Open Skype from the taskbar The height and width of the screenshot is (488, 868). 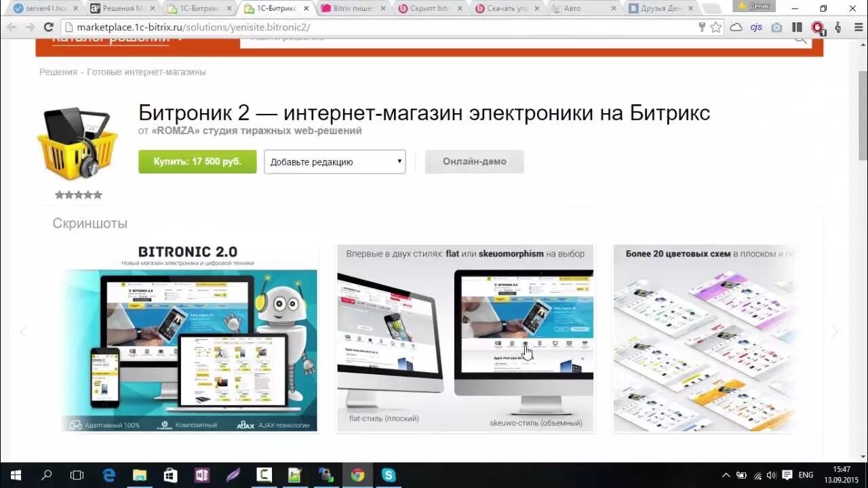[389, 475]
